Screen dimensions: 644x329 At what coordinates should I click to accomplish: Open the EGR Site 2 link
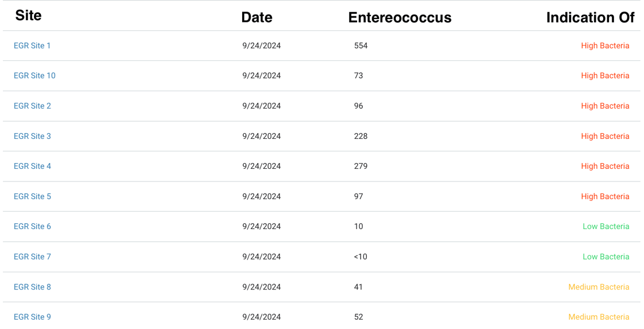click(32, 106)
